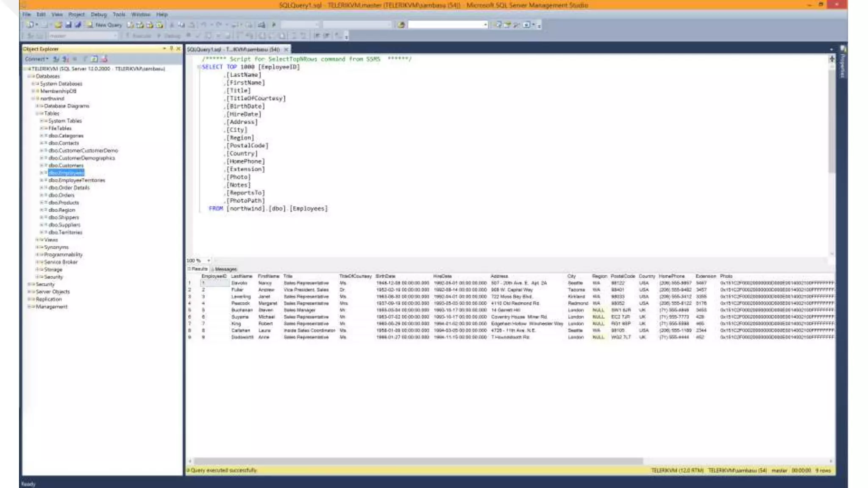
Task: Open the Connect dropdown in Object Explorer
Action: click(x=36, y=59)
